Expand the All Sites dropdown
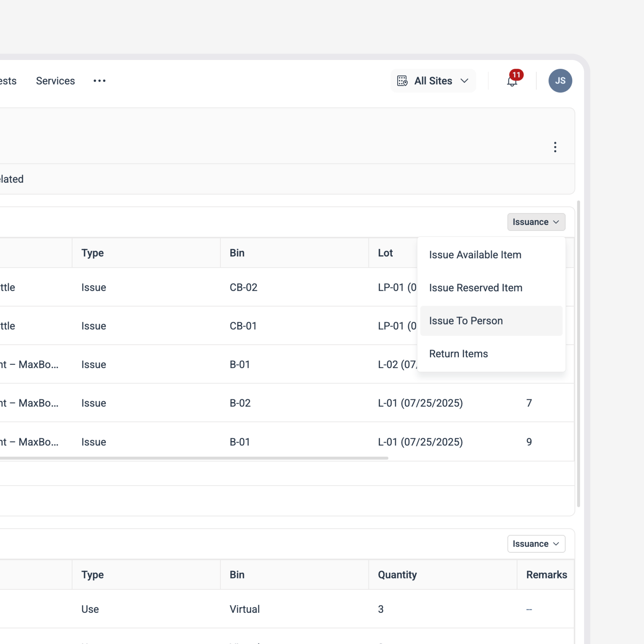This screenshot has height=644, width=644. coord(433,81)
